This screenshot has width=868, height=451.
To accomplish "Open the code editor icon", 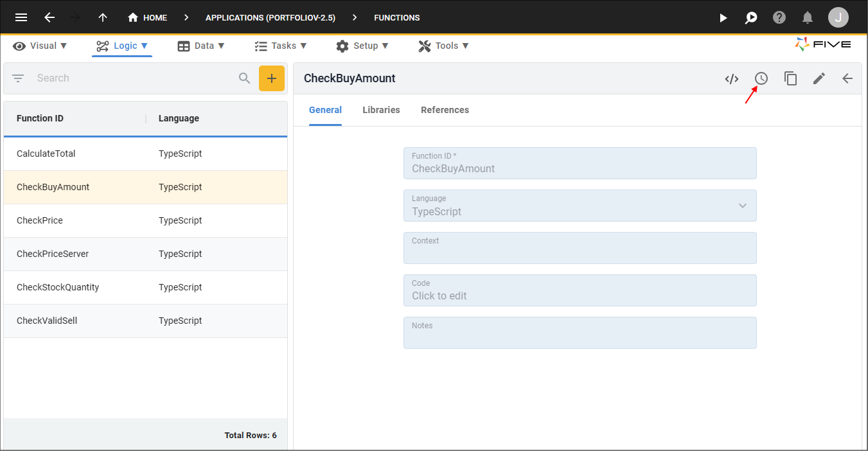I will (732, 78).
